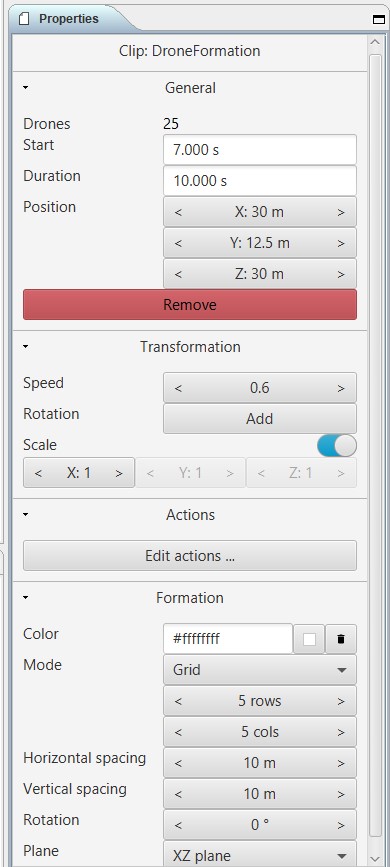Image resolution: width=390 pixels, height=867 pixels.
Task: Toggle the Scale uniform switch
Action: coord(337,446)
